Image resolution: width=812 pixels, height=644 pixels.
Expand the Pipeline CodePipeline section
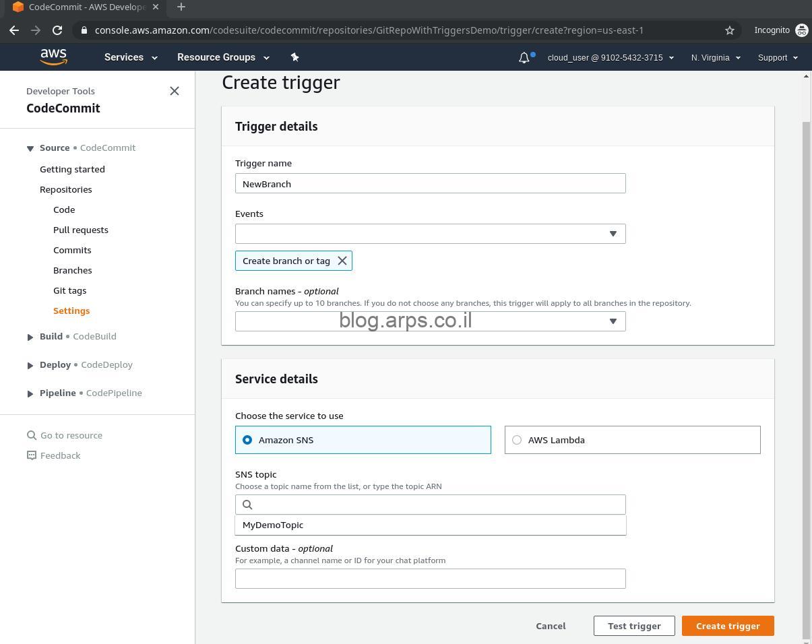point(30,393)
